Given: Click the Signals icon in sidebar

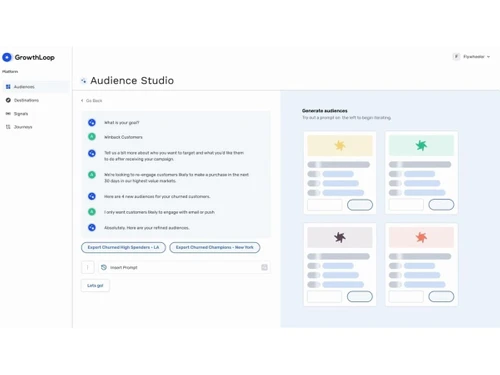Looking at the screenshot, I should 8,114.
